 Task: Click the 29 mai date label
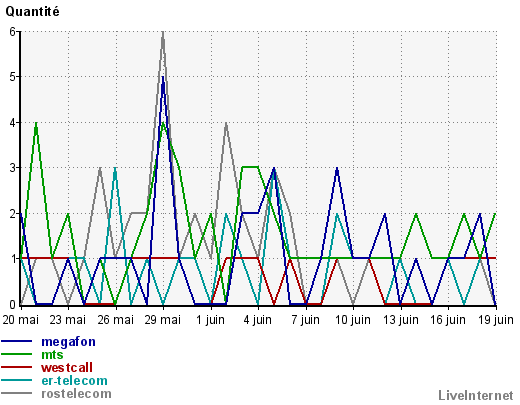tap(163, 320)
